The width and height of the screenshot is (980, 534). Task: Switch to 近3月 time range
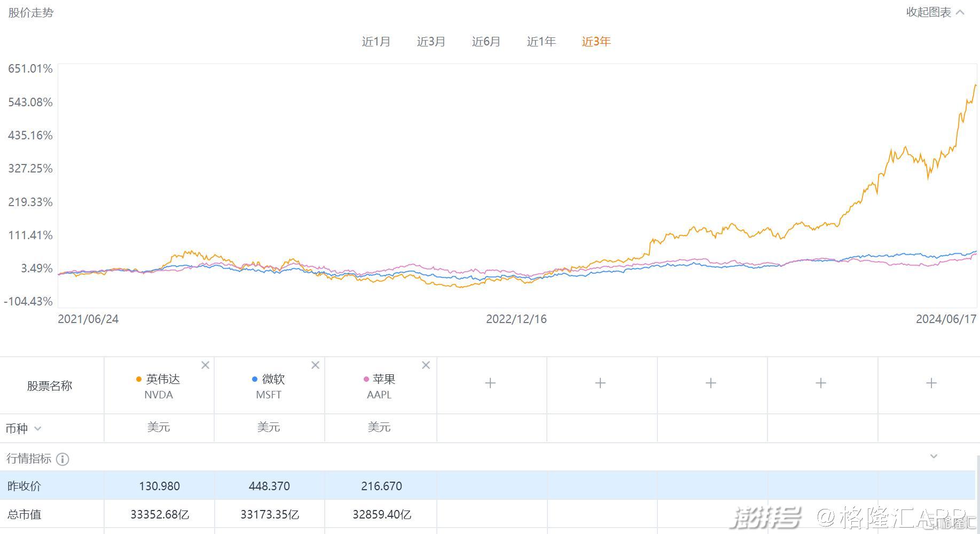(431, 42)
